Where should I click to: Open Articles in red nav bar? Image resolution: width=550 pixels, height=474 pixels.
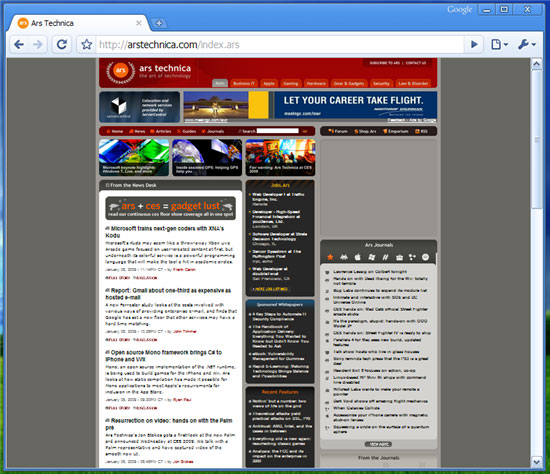161,131
